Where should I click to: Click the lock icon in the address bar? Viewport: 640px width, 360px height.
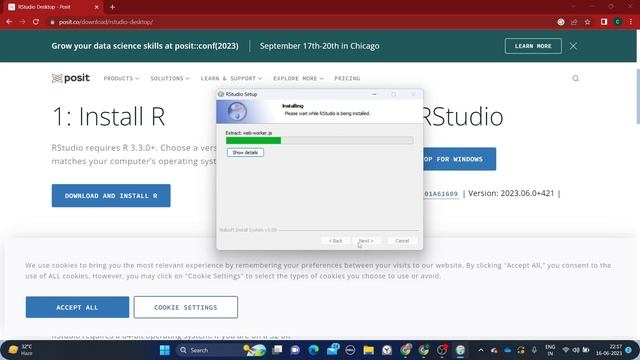[x=52, y=22]
